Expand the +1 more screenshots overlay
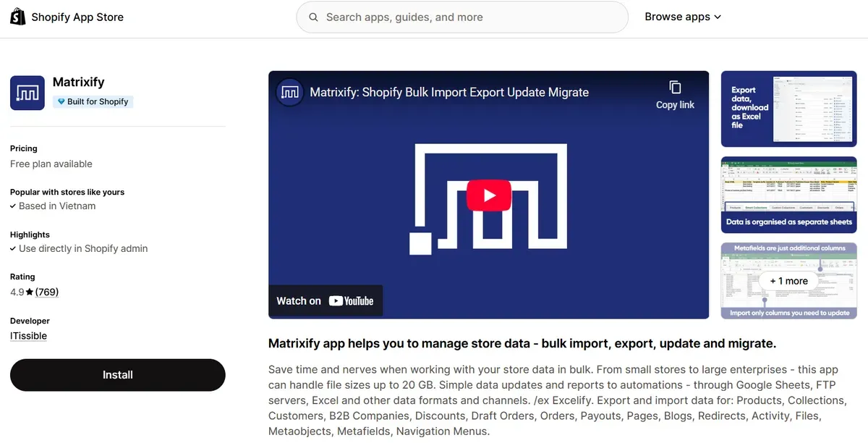 [x=788, y=280]
